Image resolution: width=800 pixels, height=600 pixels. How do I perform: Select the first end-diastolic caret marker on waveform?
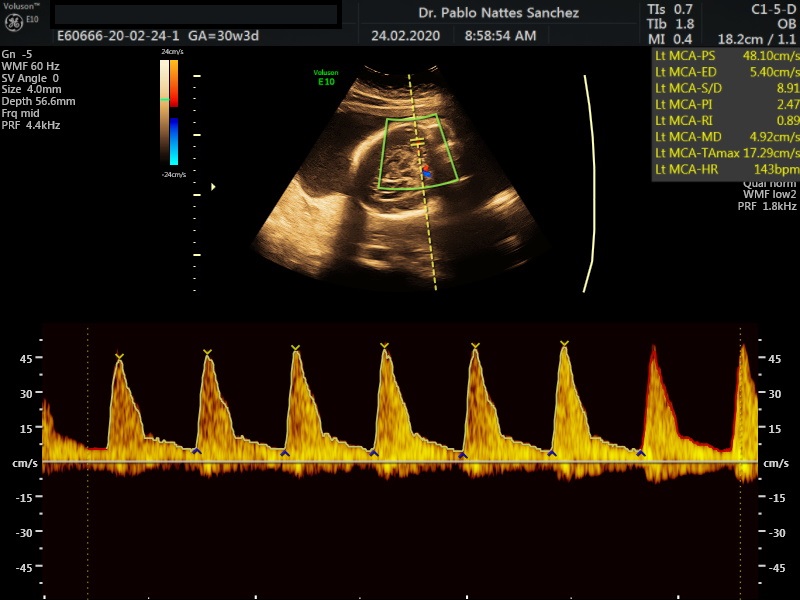point(196,452)
